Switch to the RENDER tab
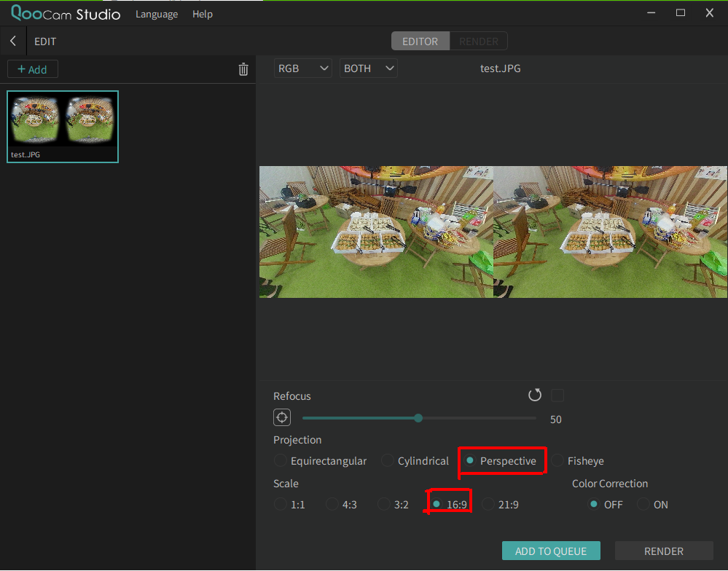This screenshot has height=571, width=728. [x=479, y=42]
